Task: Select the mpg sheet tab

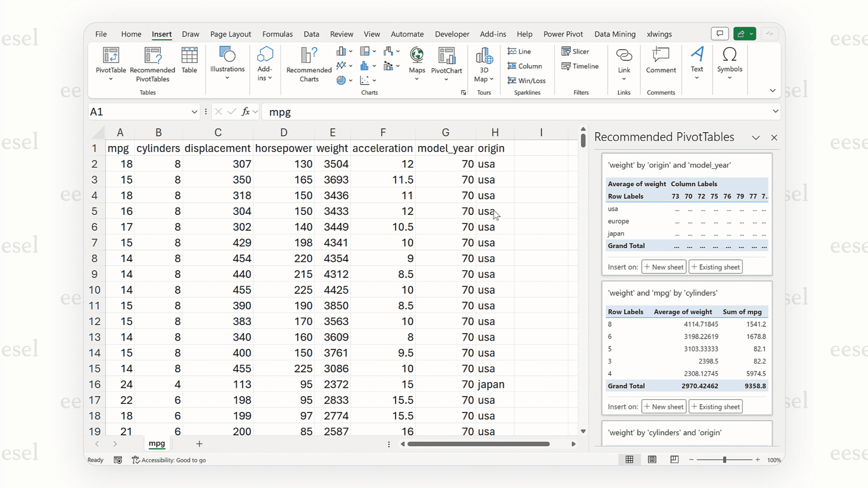Action: (x=157, y=444)
